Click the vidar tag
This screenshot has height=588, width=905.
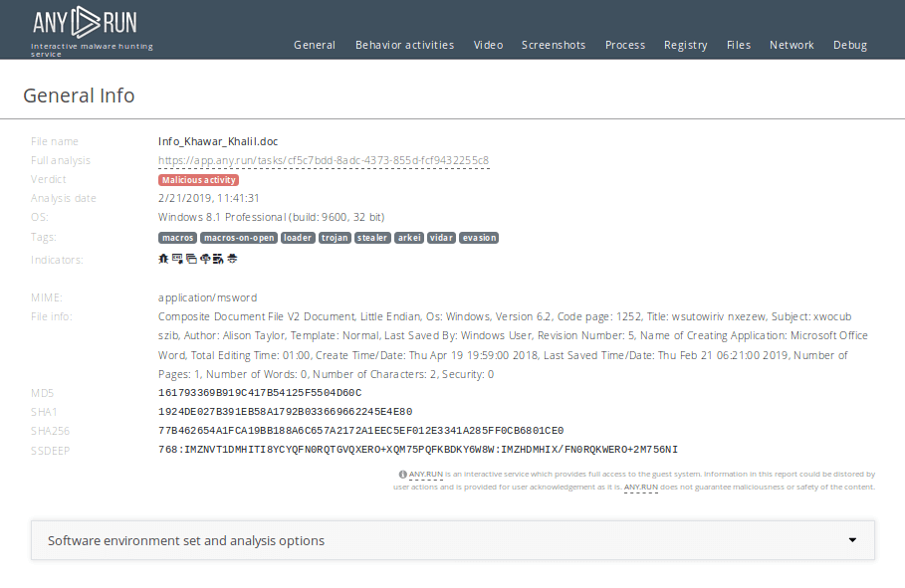coord(441,238)
